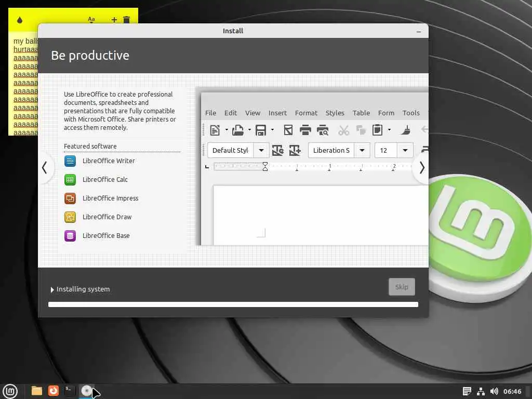The width and height of the screenshot is (532, 399).
Task: Click the Cut scissors icon
Action: click(344, 130)
